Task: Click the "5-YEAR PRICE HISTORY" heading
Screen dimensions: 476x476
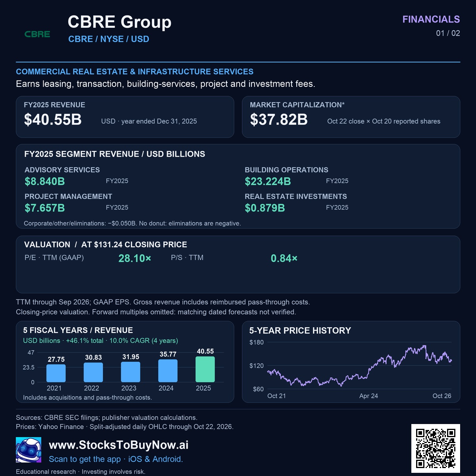Action: (x=300, y=331)
